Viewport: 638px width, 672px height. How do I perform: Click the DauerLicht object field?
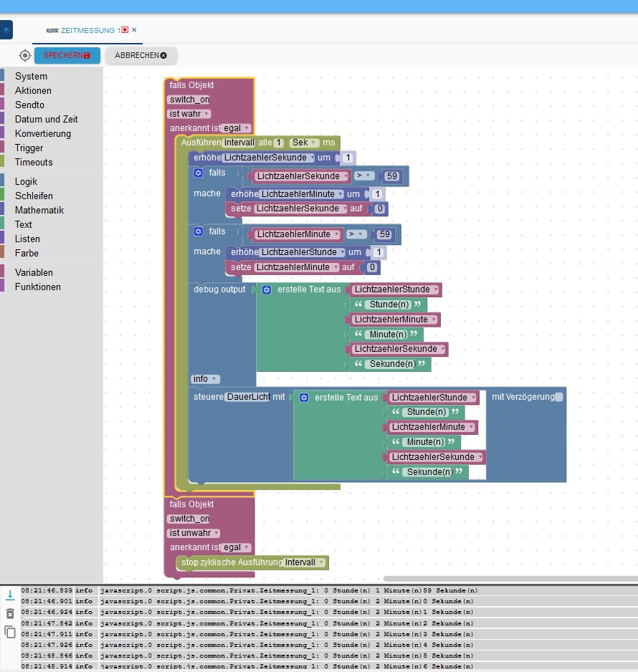pyautogui.click(x=249, y=396)
